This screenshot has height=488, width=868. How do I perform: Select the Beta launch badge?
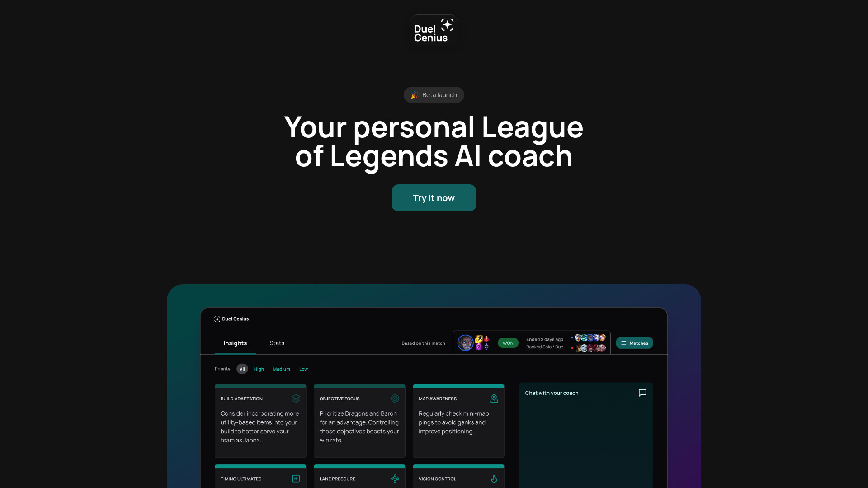pyautogui.click(x=434, y=95)
